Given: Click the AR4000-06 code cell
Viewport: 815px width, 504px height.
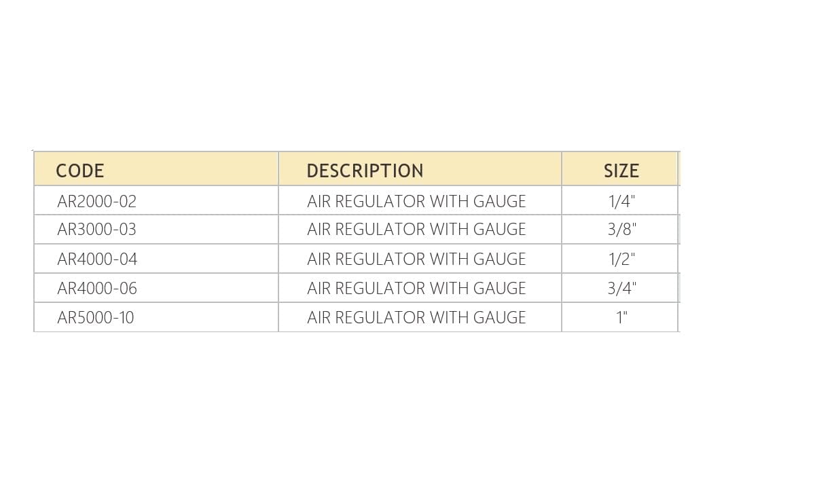Looking at the screenshot, I should point(97,288).
